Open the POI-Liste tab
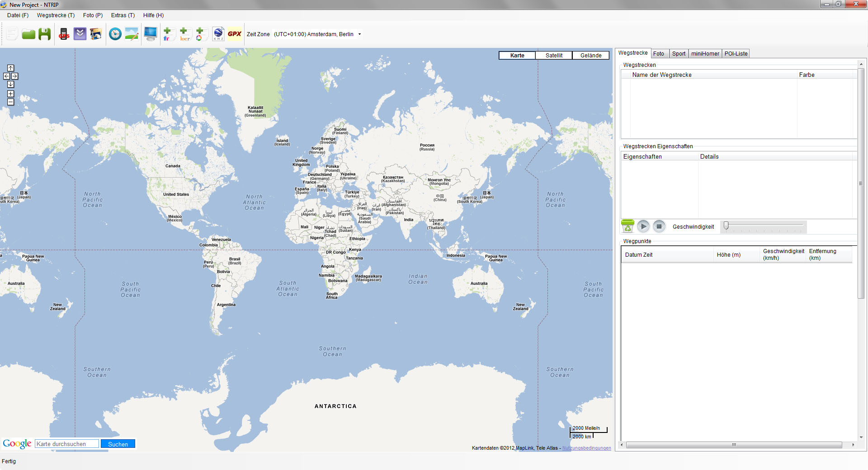This screenshot has height=470, width=868. point(736,54)
